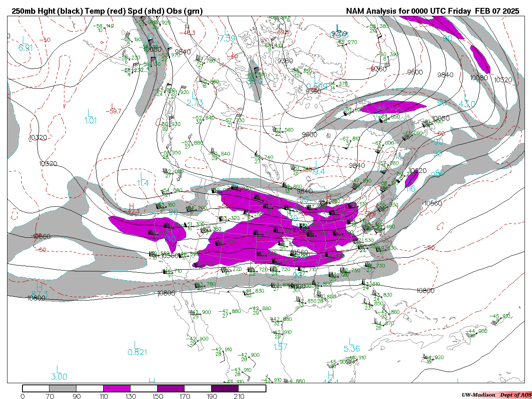Click the gray 70-90 legend swatch

(x=63, y=388)
